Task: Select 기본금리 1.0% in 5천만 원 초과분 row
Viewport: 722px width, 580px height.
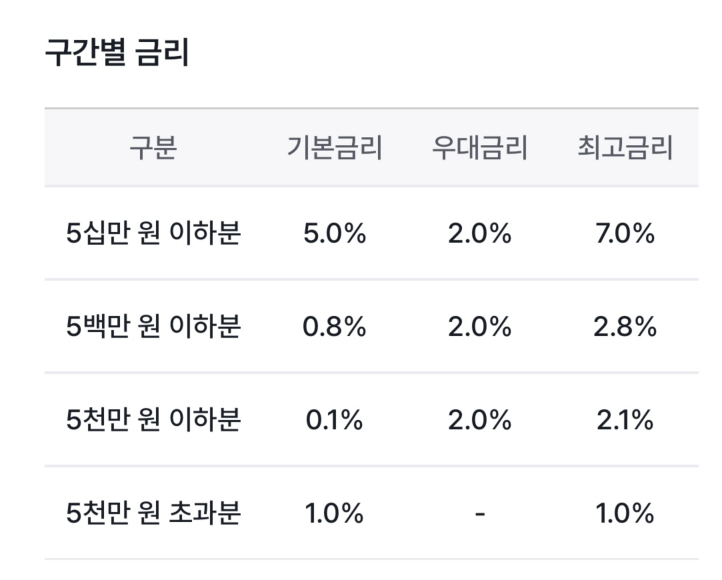Action: 334,513
